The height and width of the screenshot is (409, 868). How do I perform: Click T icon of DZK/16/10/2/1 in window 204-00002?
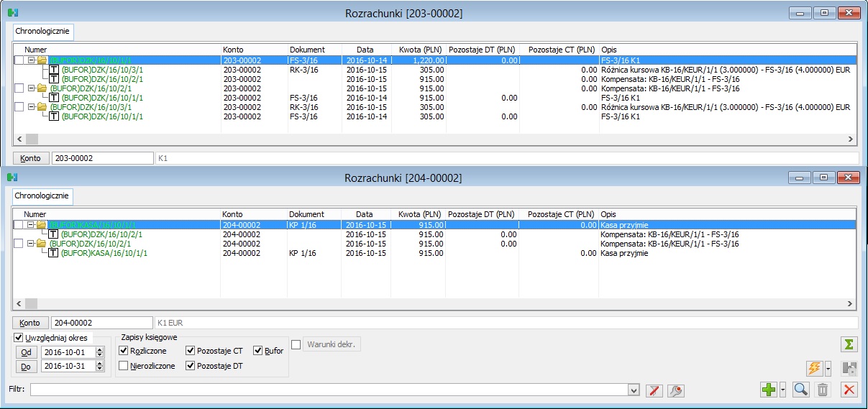pos(54,234)
